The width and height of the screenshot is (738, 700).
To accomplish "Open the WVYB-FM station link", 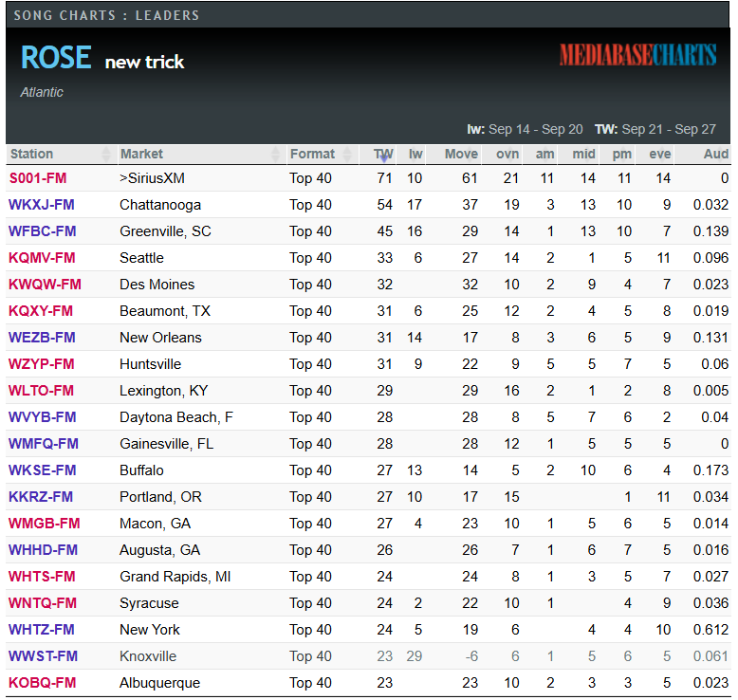I will (x=43, y=417).
